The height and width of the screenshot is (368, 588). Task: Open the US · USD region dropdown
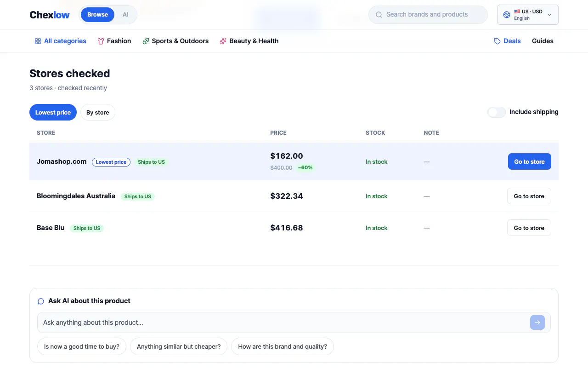click(528, 15)
